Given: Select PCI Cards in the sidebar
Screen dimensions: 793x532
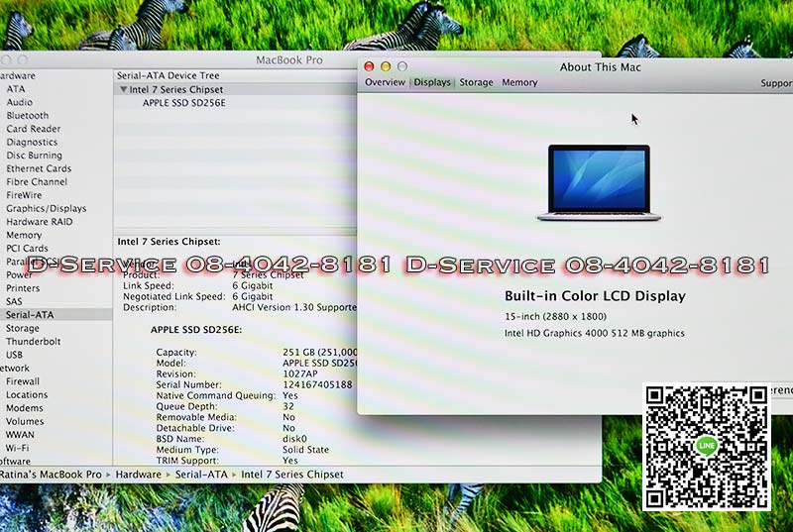Looking at the screenshot, I should [x=27, y=248].
